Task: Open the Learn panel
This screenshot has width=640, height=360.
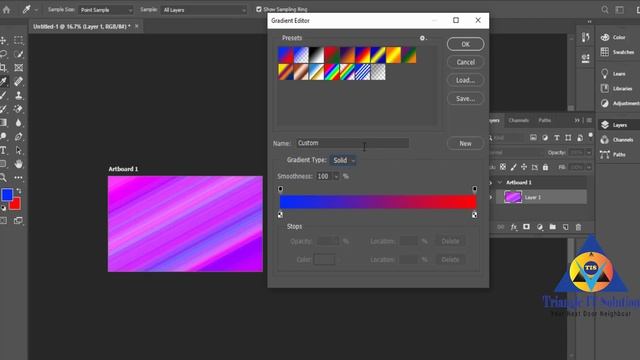Action: click(x=613, y=73)
